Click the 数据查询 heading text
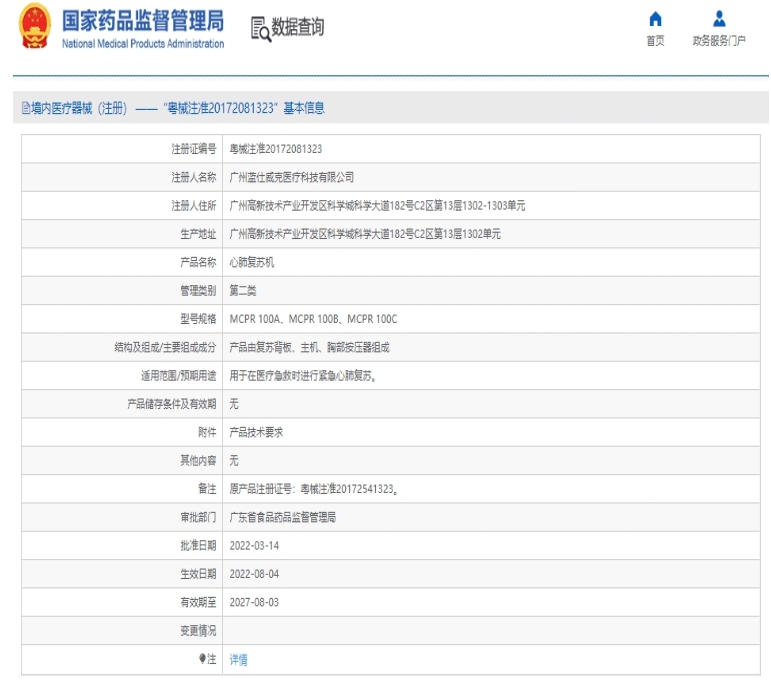Image resolution: width=771 pixels, height=681 pixels. [x=298, y=28]
